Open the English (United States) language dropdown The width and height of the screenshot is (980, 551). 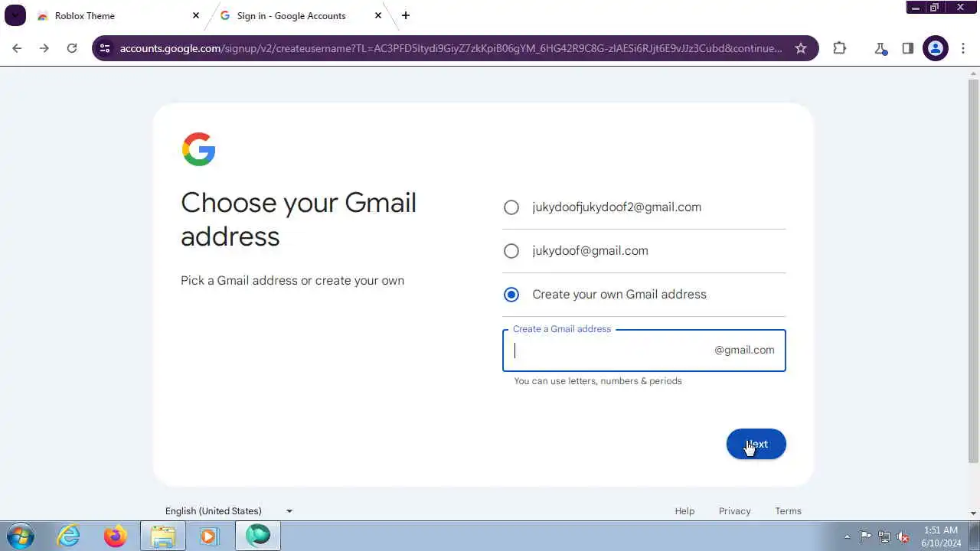pos(229,510)
